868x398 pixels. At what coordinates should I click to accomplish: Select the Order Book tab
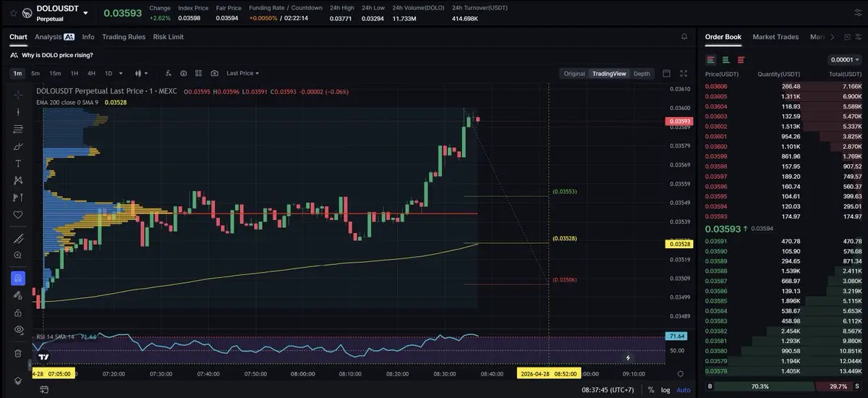coord(723,37)
